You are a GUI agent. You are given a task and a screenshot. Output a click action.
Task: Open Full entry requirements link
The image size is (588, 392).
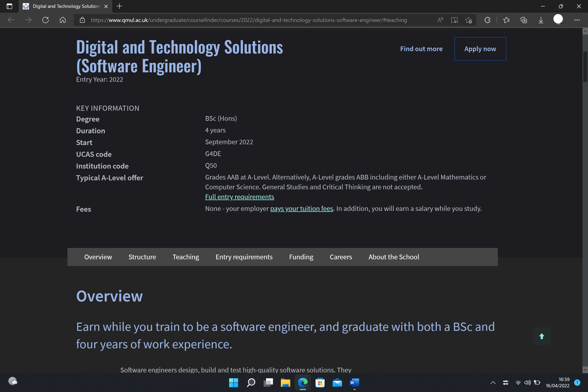239,197
